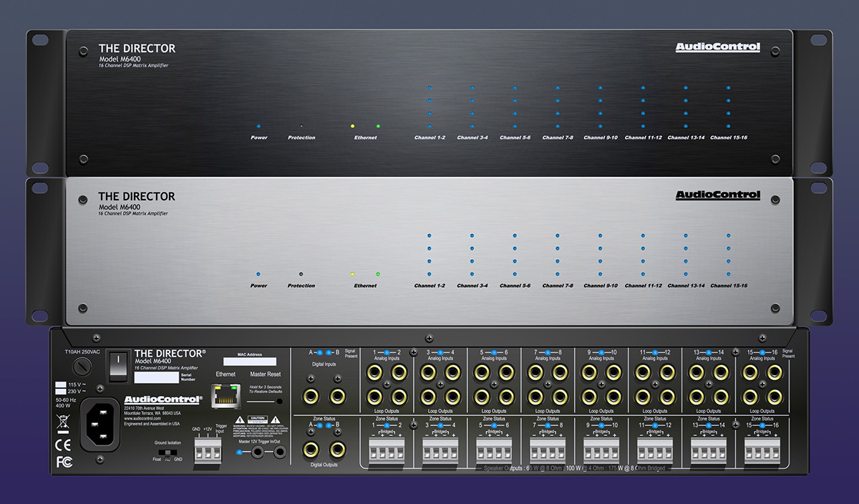The image size is (859, 504).
Task: Click the Channel 13-14 label on silver panel
Action: click(686, 286)
